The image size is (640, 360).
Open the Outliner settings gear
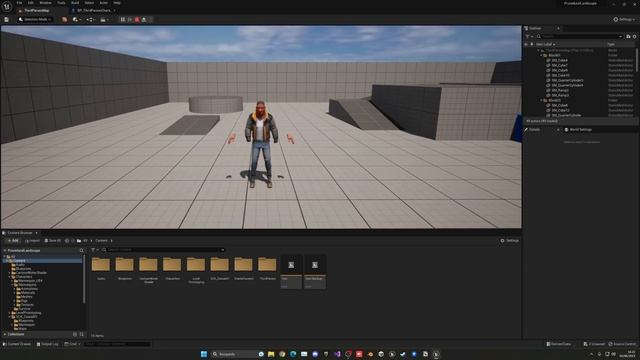coord(635,36)
